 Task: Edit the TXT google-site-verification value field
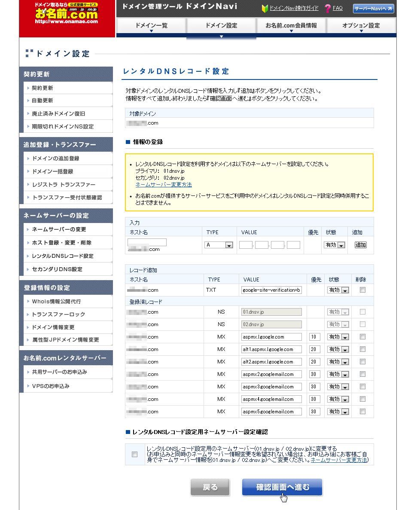coord(271,290)
